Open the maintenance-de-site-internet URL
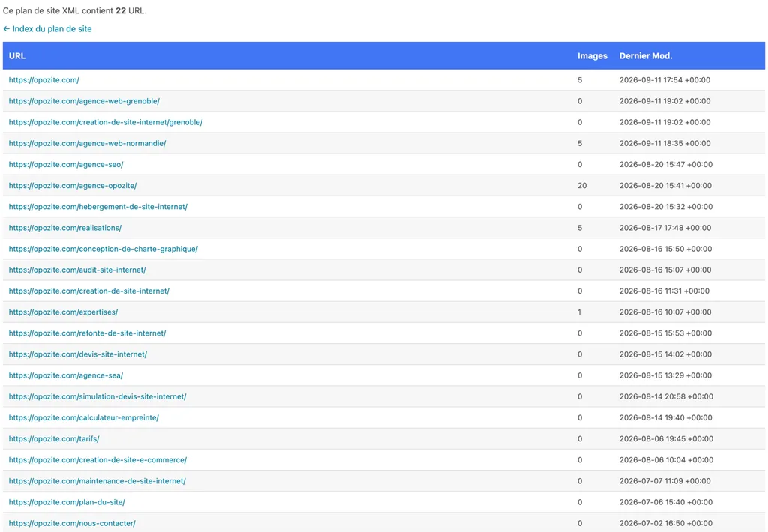768x532 pixels. point(97,480)
